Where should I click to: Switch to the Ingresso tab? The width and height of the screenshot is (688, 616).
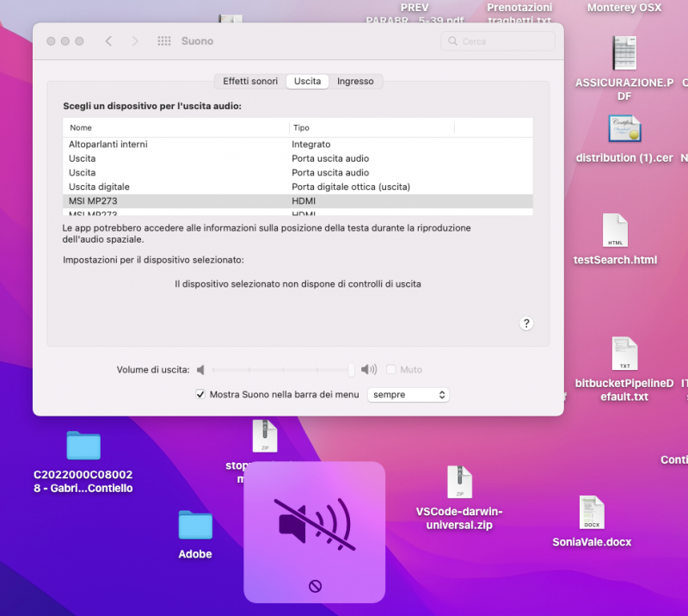[355, 81]
